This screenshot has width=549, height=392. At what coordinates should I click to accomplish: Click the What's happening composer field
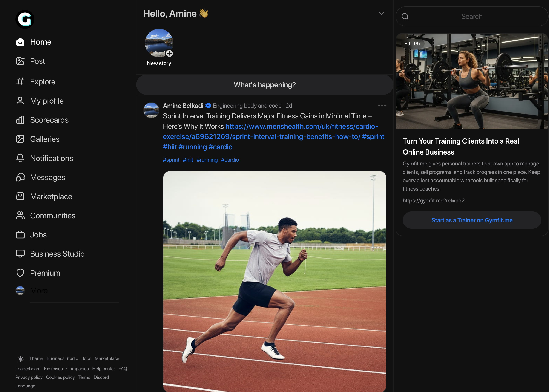(x=264, y=85)
